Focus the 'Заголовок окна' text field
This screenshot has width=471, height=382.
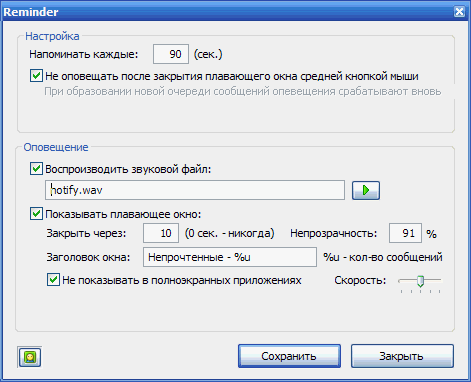pos(230,257)
